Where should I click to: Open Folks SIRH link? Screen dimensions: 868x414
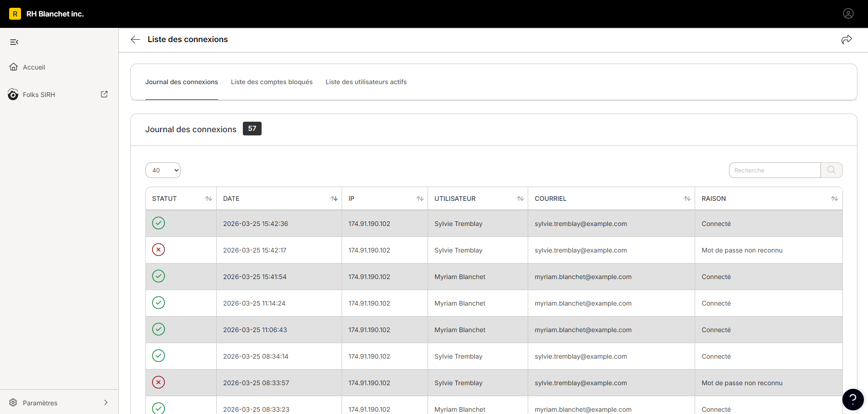[39, 95]
